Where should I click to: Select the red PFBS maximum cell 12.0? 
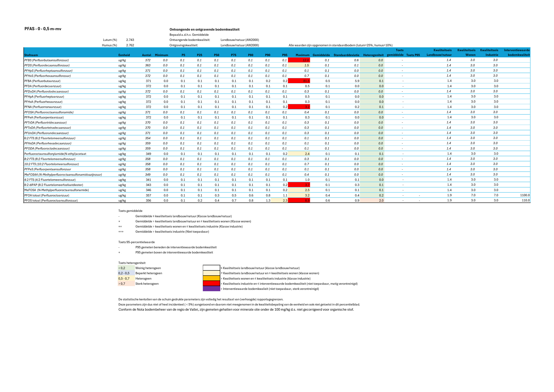point(299,60)
